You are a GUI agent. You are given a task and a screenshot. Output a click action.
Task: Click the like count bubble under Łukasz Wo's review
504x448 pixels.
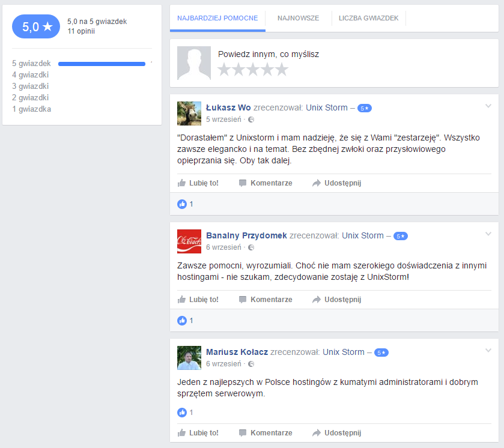(182, 204)
